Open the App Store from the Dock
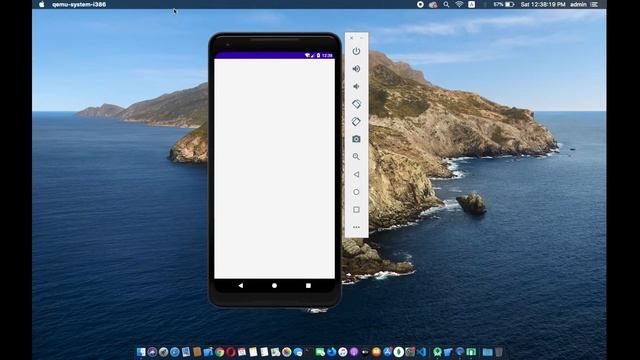The image size is (640, 360). pyautogui.click(x=388, y=352)
